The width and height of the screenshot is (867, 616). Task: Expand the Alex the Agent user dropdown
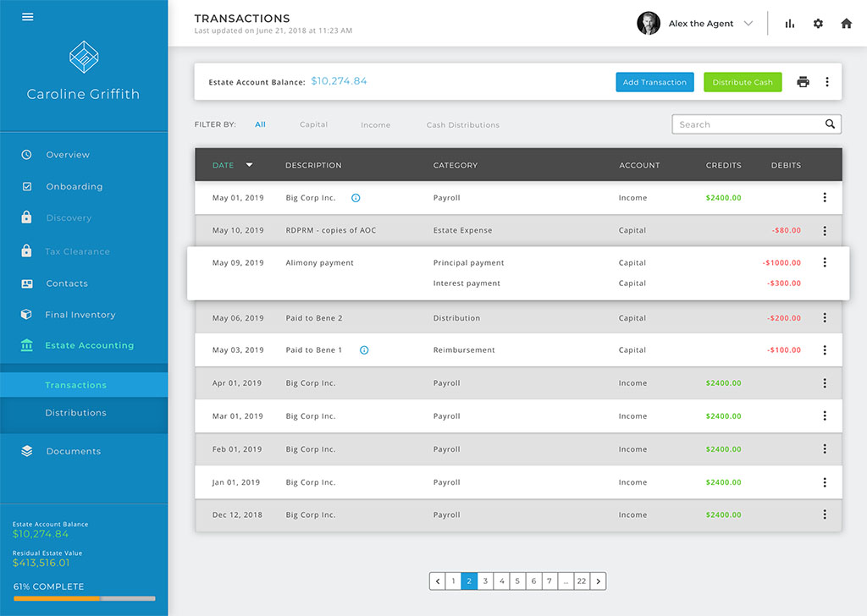point(748,24)
